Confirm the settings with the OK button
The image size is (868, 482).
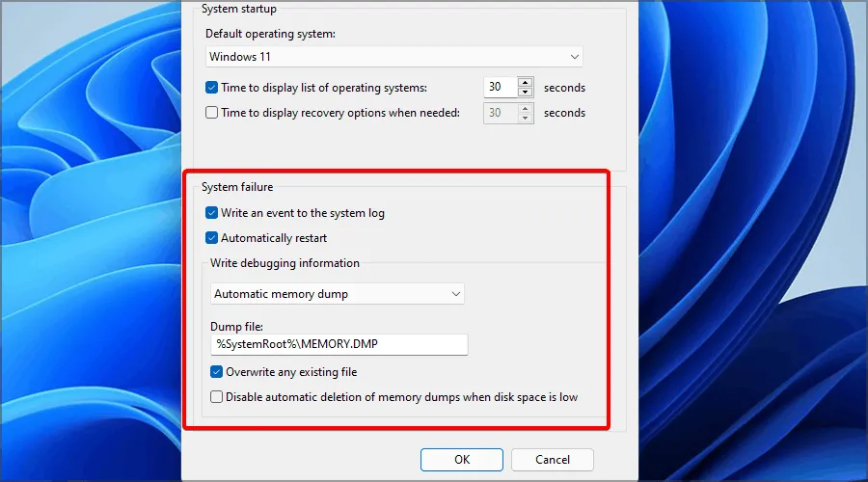pos(462,459)
